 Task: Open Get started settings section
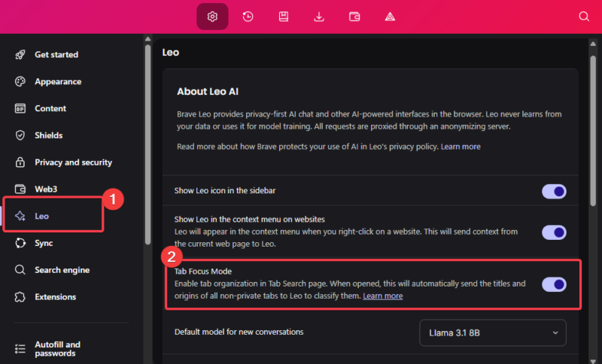coord(56,54)
